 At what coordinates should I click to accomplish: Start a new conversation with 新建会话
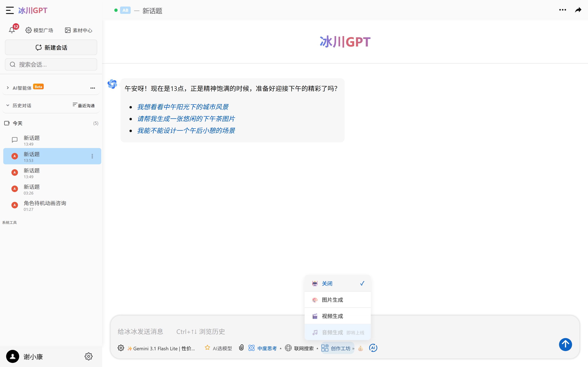coord(51,47)
